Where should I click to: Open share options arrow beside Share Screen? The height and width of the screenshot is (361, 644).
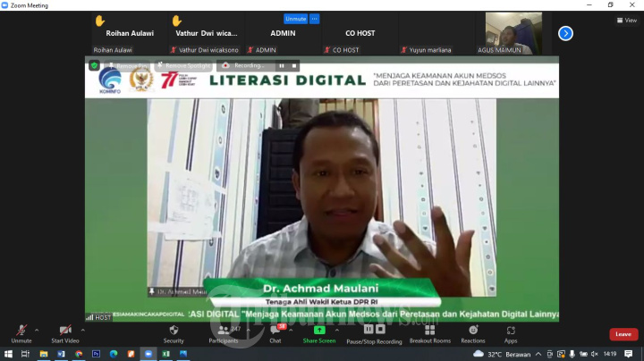tap(337, 330)
